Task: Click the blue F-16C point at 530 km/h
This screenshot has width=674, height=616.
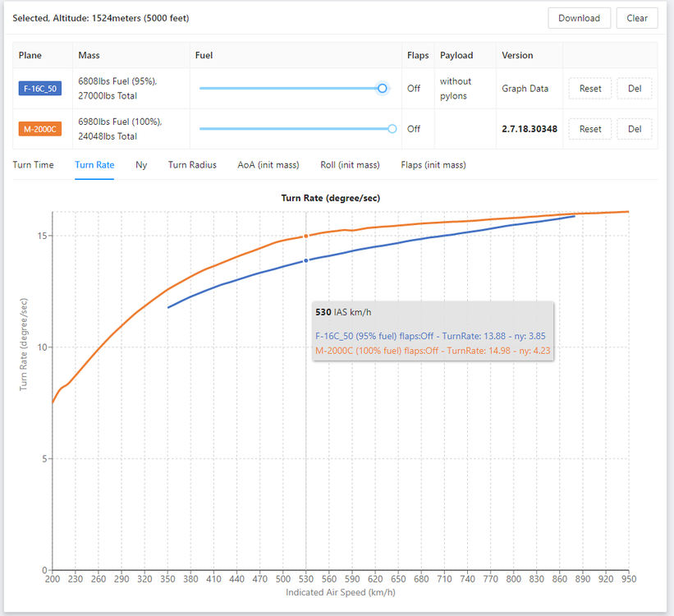Action: click(x=306, y=260)
